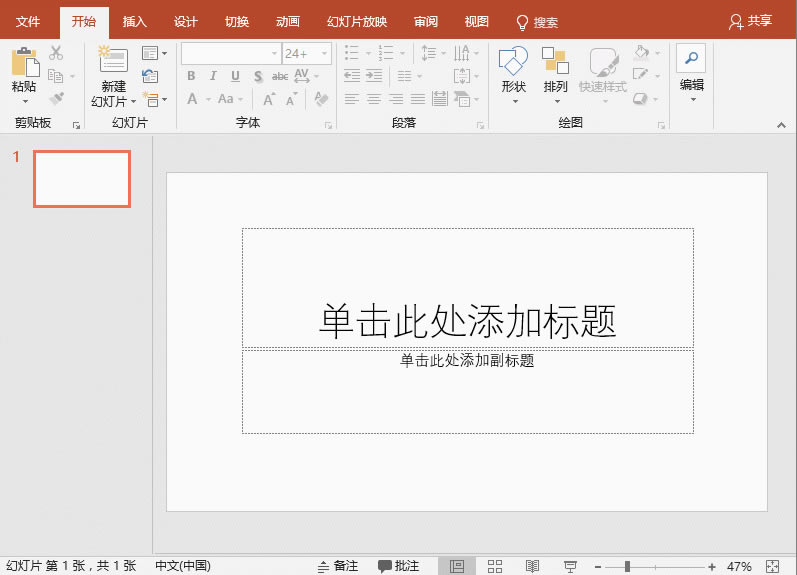Click the Arrange icon

click(x=555, y=61)
